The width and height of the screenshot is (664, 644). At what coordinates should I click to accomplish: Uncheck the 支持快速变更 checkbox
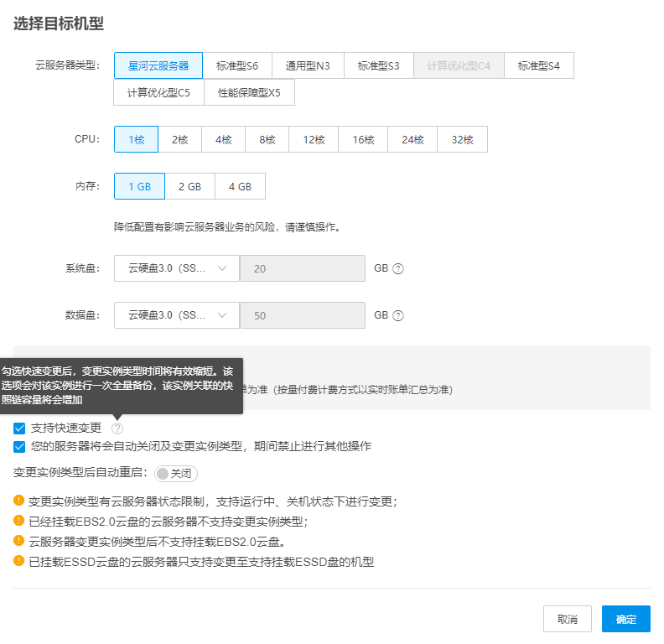[x=19, y=428]
